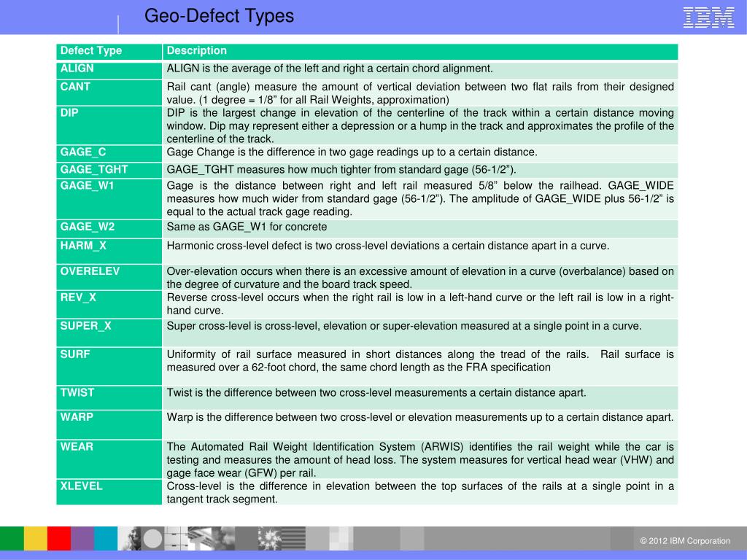Select the WEAR defect type cell
The image size is (747, 560).
tap(109, 459)
